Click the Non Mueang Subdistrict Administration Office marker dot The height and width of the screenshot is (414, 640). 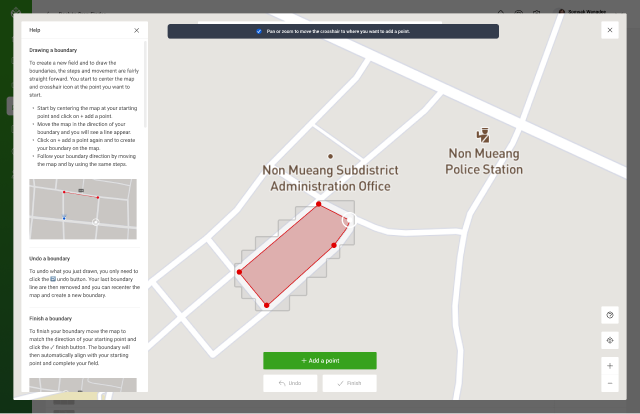pos(330,156)
